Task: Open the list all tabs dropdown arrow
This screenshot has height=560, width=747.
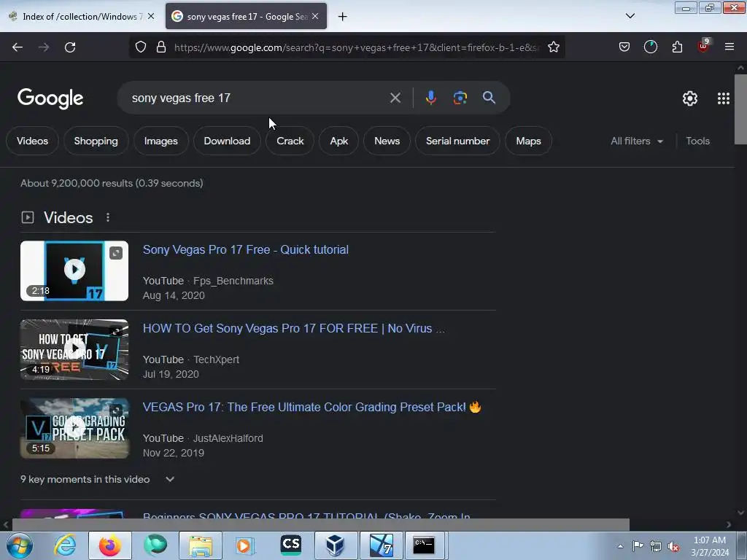Action: [x=630, y=16]
